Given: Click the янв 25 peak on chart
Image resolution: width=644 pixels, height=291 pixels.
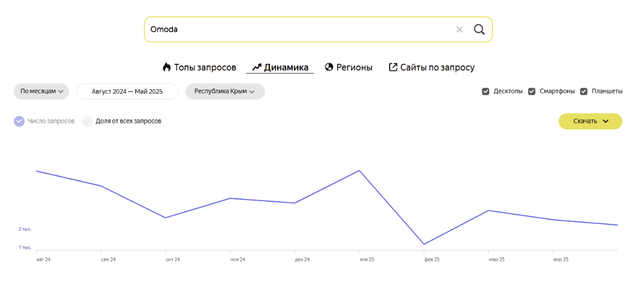Looking at the screenshot, I should [x=359, y=171].
